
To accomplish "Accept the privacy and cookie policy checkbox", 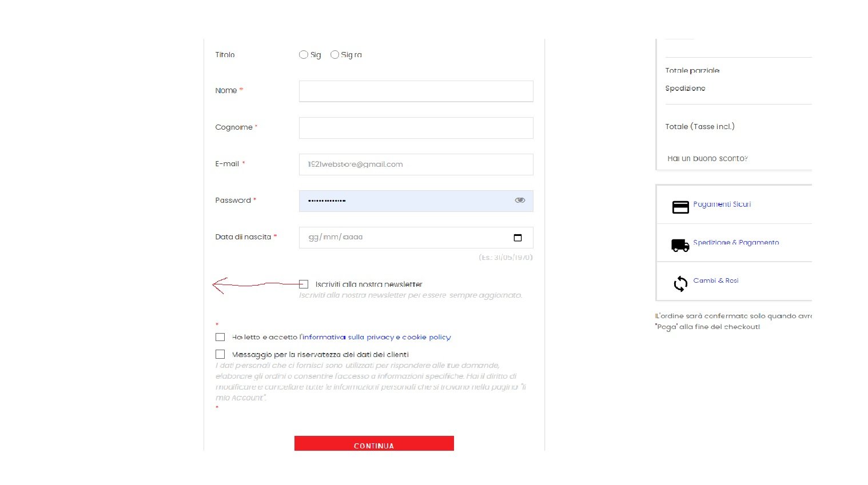I will coord(220,337).
